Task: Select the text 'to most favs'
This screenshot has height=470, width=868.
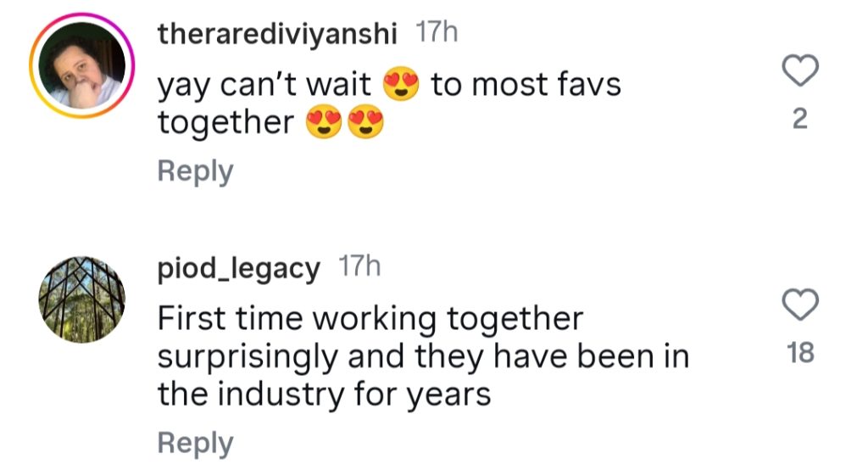Action: tap(526, 85)
